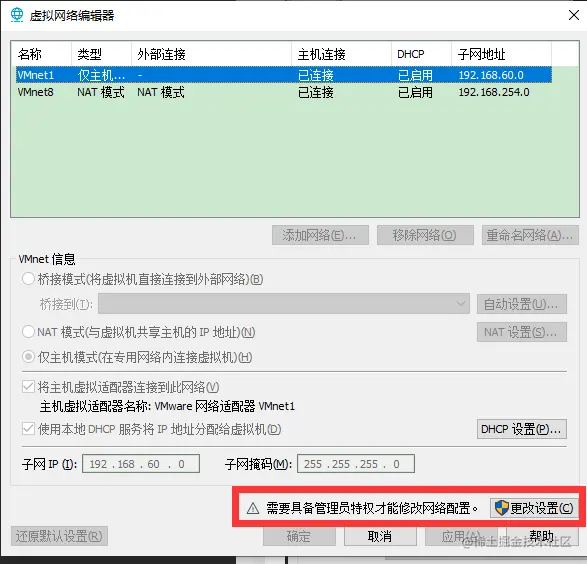Toggle 将主机虚拟适配器连接到此网络 checkbox
587x564 pixels.
pyautogui.click(x=28, y=387)
